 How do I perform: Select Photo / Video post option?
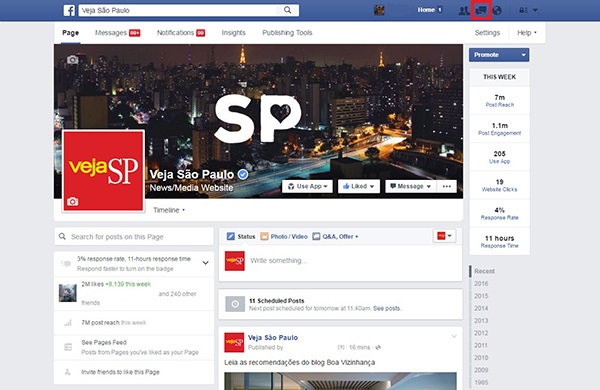[284, 237]
